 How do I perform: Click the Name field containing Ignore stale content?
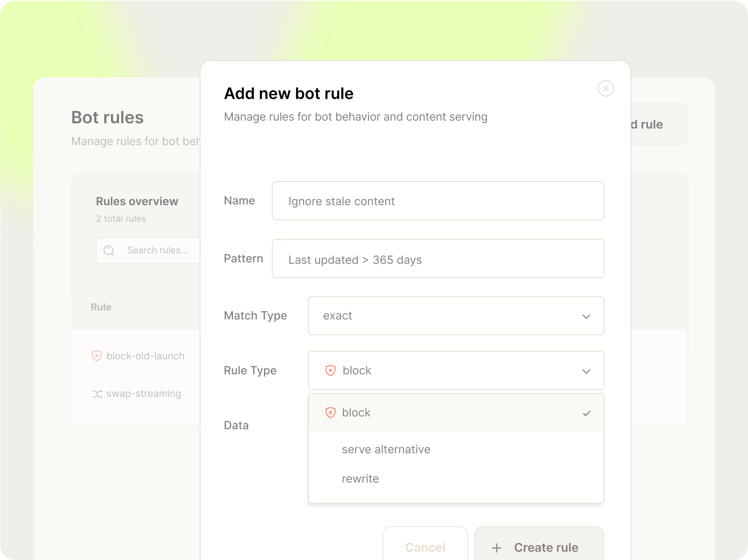[x=437, y=201]
